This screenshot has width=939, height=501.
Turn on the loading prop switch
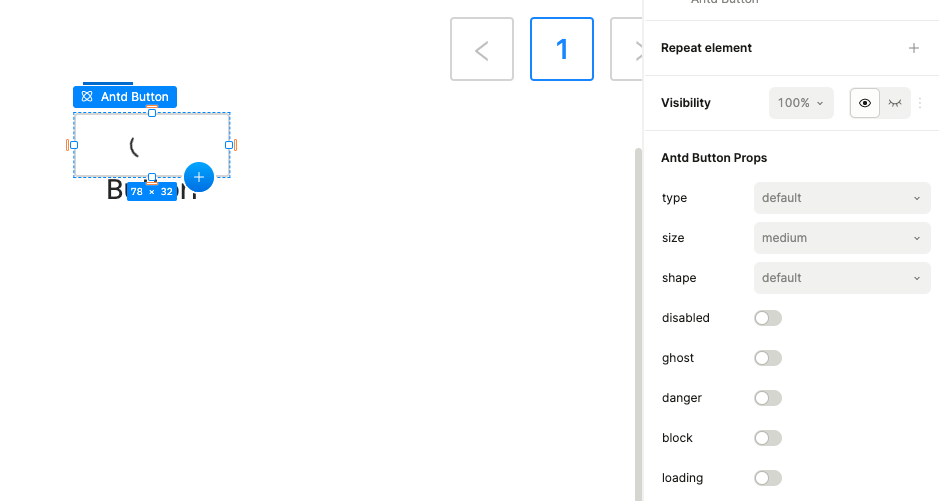click(767, 478)
